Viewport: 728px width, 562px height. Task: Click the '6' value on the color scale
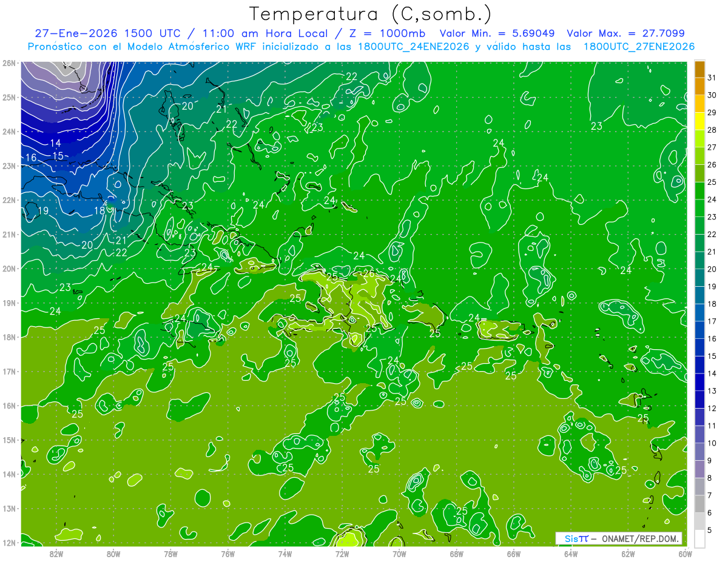coord(710,513)
